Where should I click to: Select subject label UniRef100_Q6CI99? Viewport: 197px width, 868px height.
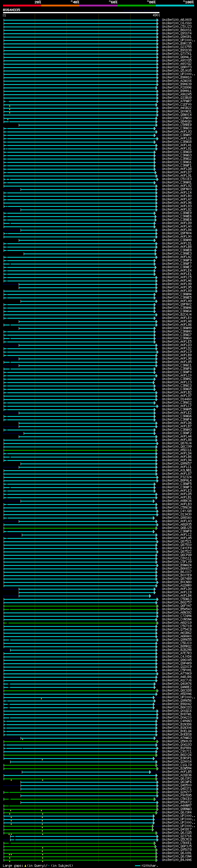coord(177,446)
